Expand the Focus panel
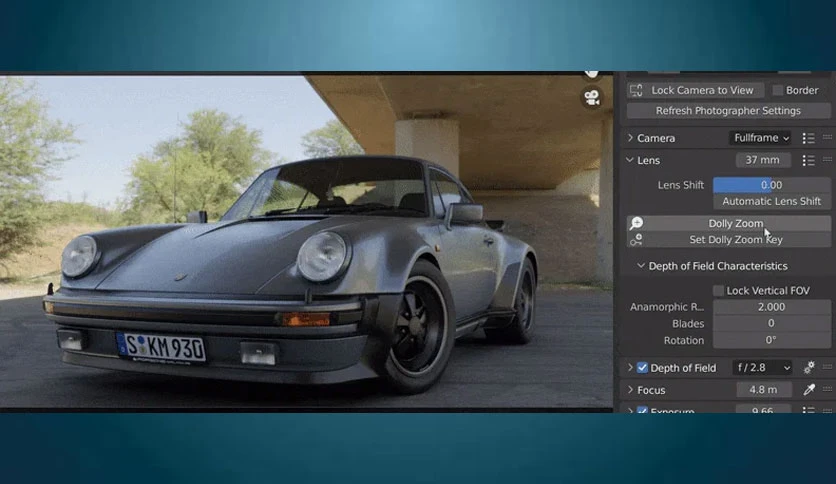The image size is (836, 484). 630,390
